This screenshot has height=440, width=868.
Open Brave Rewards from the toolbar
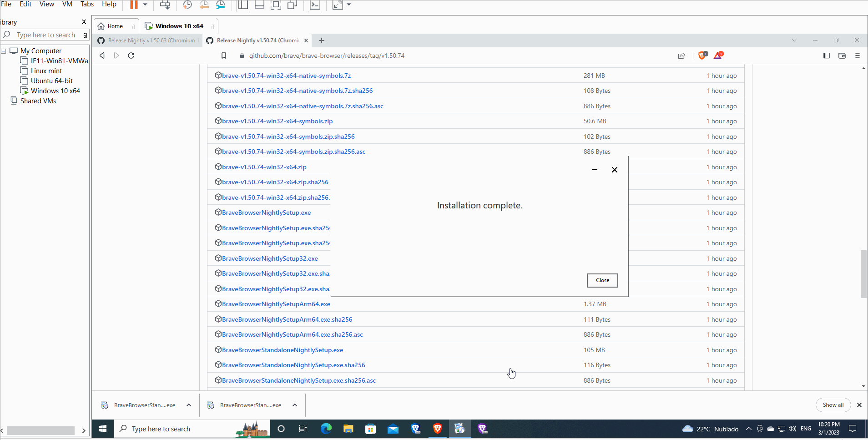719,55
